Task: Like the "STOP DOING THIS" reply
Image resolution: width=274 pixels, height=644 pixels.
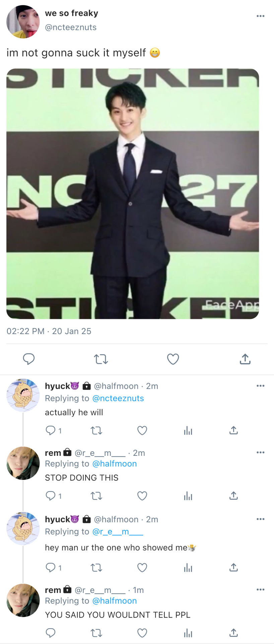Action: (x=142, y=496)
